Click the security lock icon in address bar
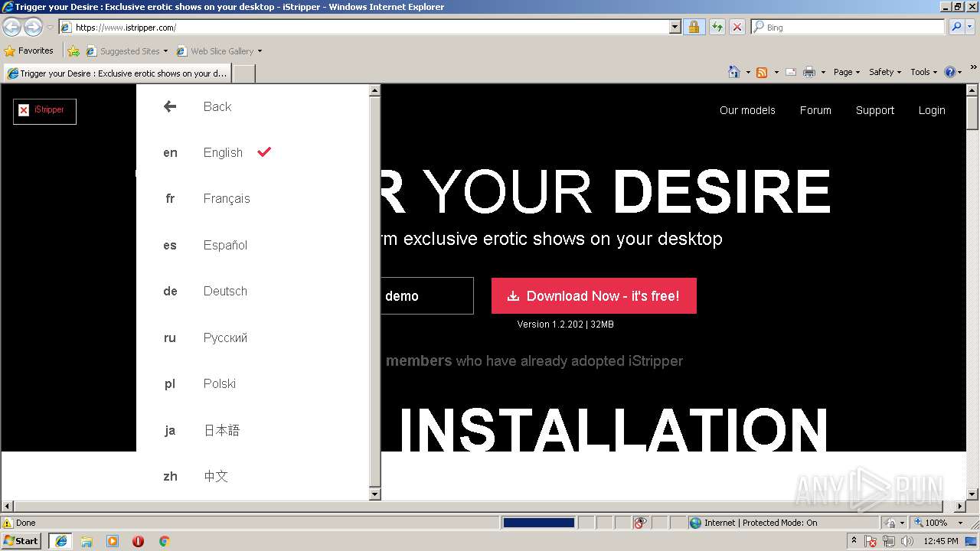The image size is (980, 551). 694,27
